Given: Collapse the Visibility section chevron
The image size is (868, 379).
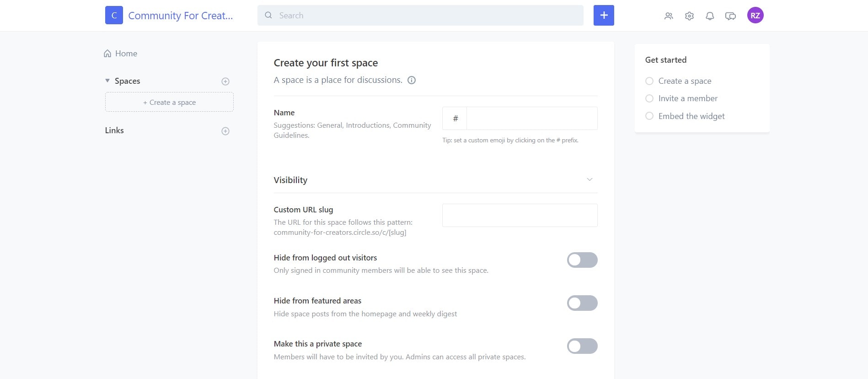Looking at the screenshot, I should click(x=589, y=179).
